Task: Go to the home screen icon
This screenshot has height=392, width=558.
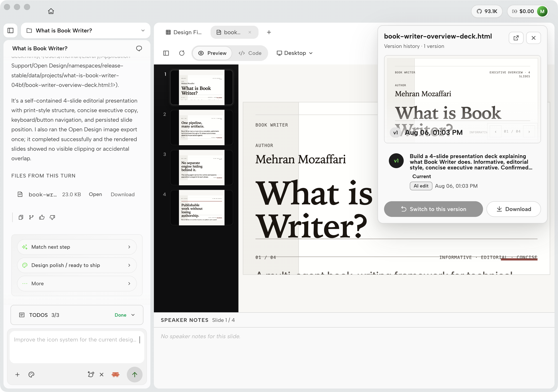Action: [51, 11]
